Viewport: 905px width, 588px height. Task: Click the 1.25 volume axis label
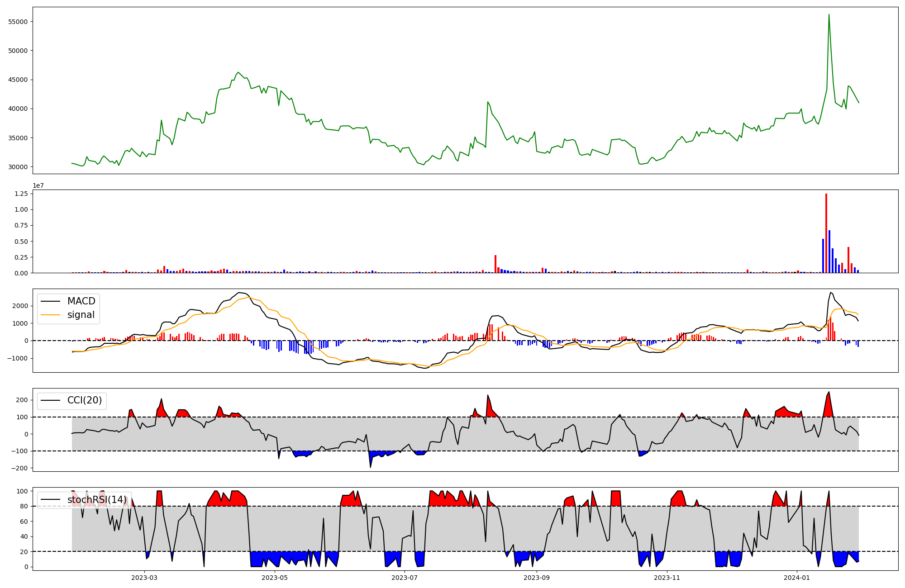click(21, 194)
